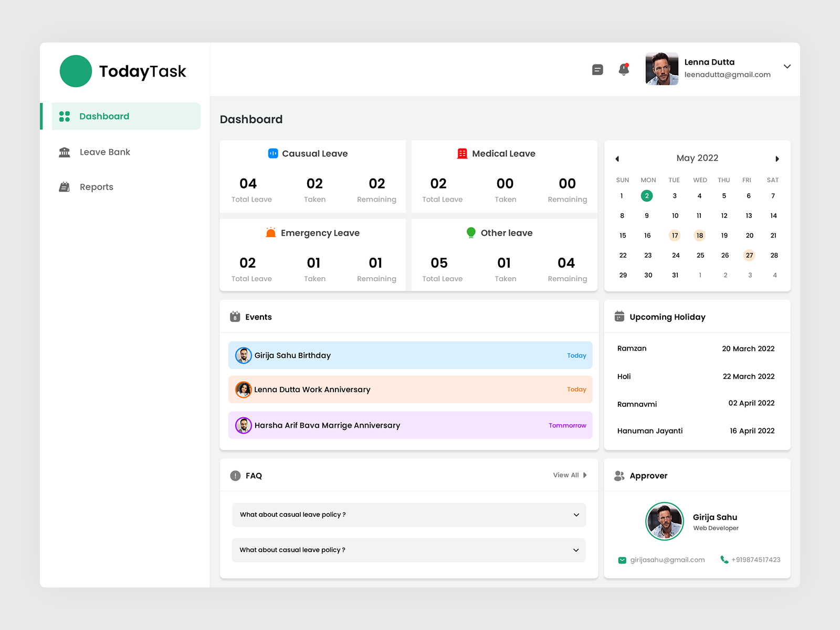Viewport: 840px width, 630px height.
Task: Click the Emergency Leave card title
Action: pos(320,233)
